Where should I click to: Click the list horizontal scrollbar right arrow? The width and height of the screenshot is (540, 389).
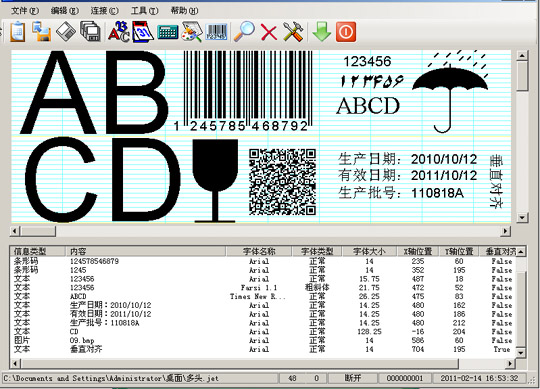tap(510, 363)
